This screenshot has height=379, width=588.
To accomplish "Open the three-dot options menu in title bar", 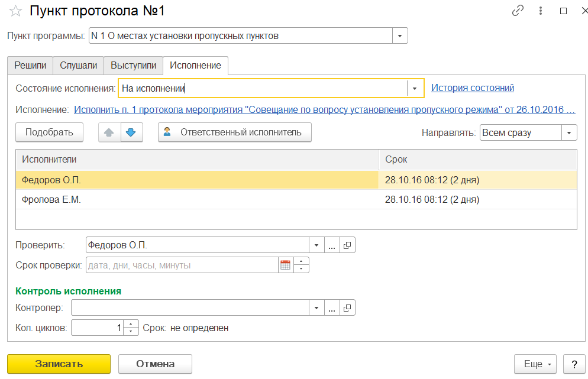I will pyautogui.click(x=541, y=11).
